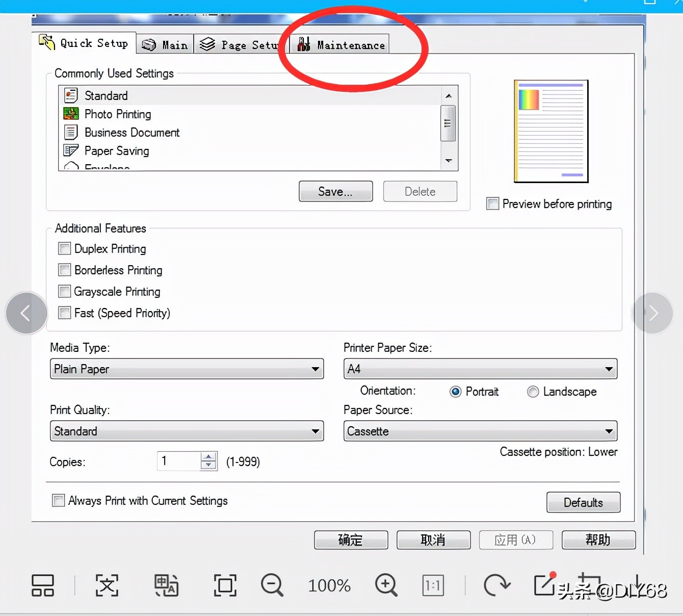Click into the Copies number field

click(179, 461)
